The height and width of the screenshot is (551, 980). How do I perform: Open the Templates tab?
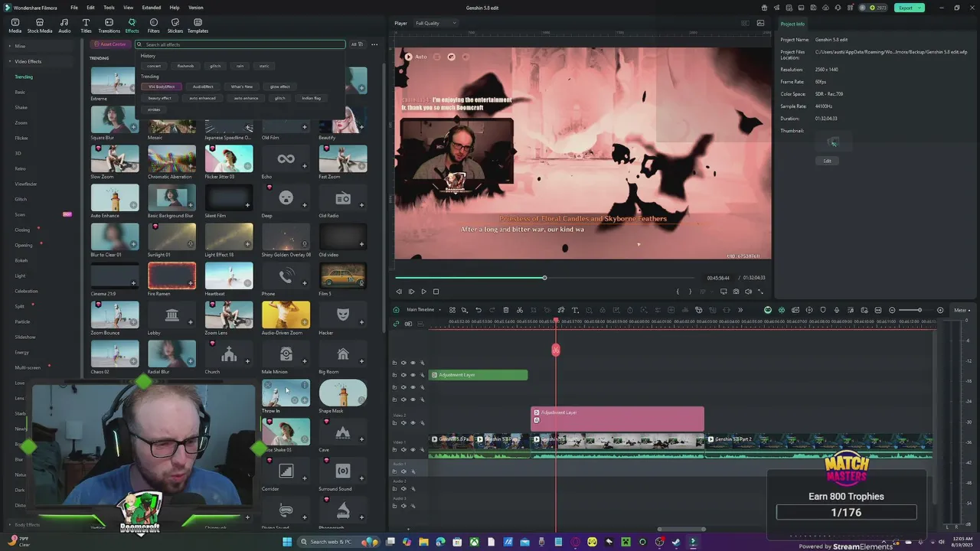(198, 26)
